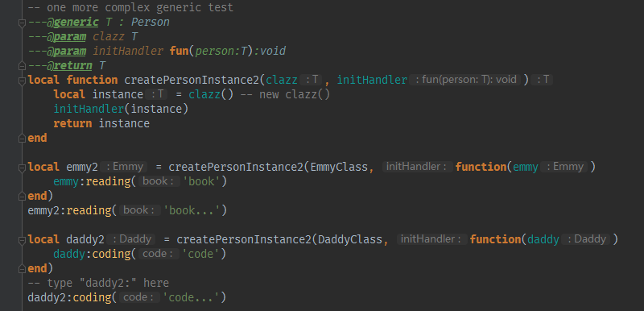The width and height of the screenshot is (644, 311).
Task: Click 'daddy2' in the 'daddy2:coding' call
Action: pos(47,297)
